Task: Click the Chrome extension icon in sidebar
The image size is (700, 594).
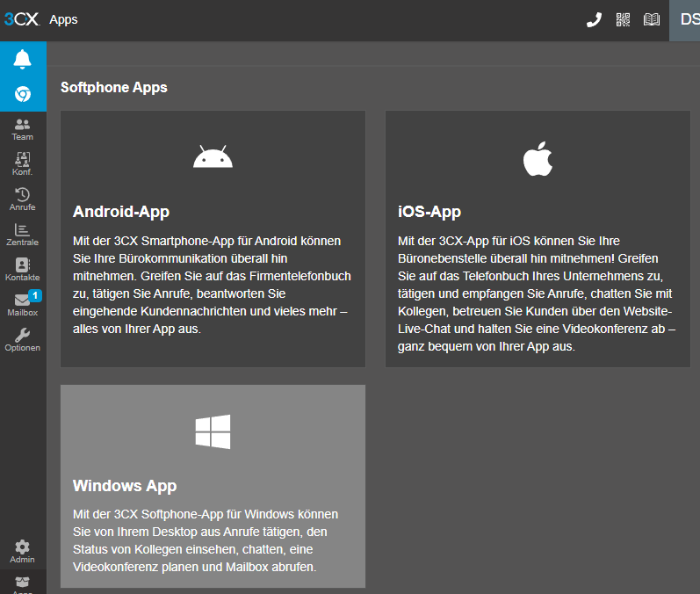Action: [23, 94]
